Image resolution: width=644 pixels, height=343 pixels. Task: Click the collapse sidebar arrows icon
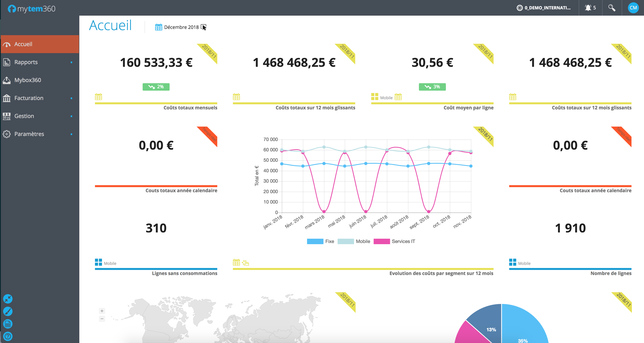(x=8, y=299)
